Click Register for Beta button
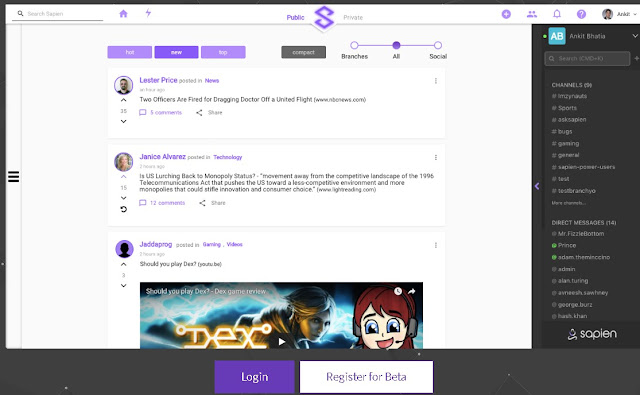Viewport: 640px width, 395px height. [366, 377]
